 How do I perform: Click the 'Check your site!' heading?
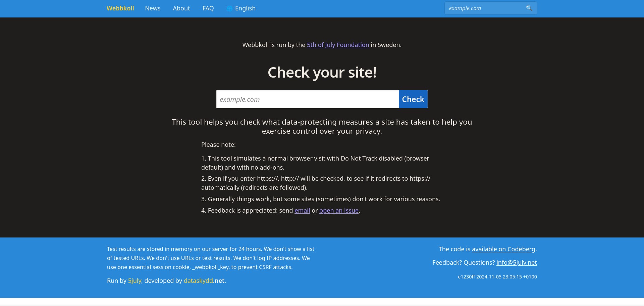pyautogui.click(x=322, y=73)
